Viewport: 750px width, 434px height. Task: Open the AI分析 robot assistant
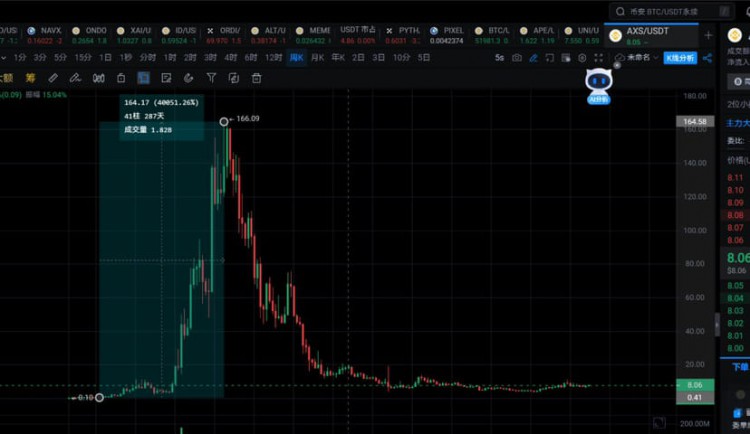pos(599,87)
